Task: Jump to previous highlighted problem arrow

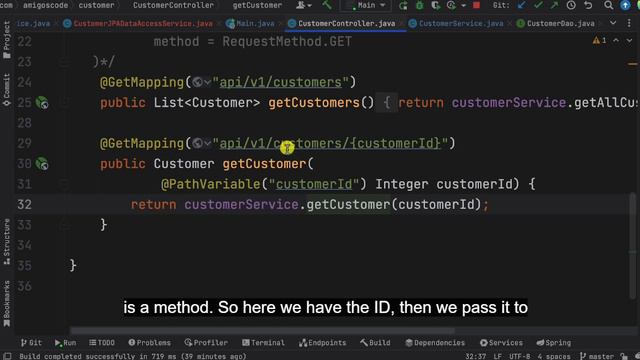Action: pos(616,40)
